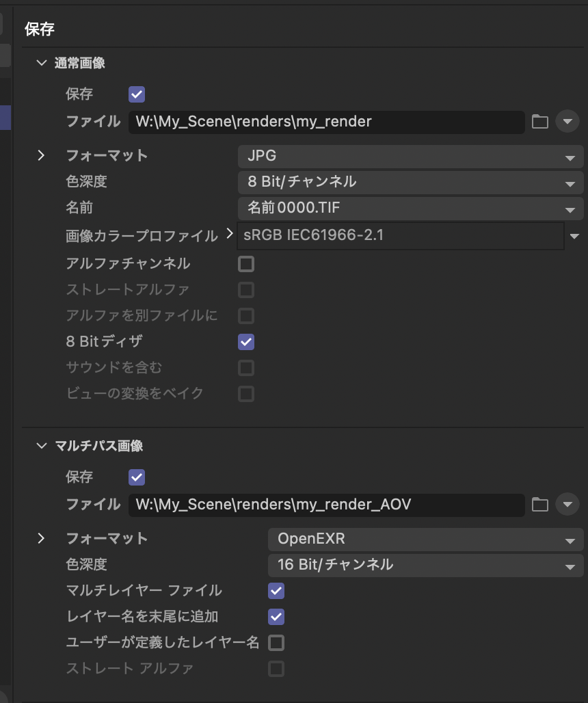Enable the アルファチャンネル checkbox
Image resolution: width=588 pixels, height=703 pixels.
(246, 264)
